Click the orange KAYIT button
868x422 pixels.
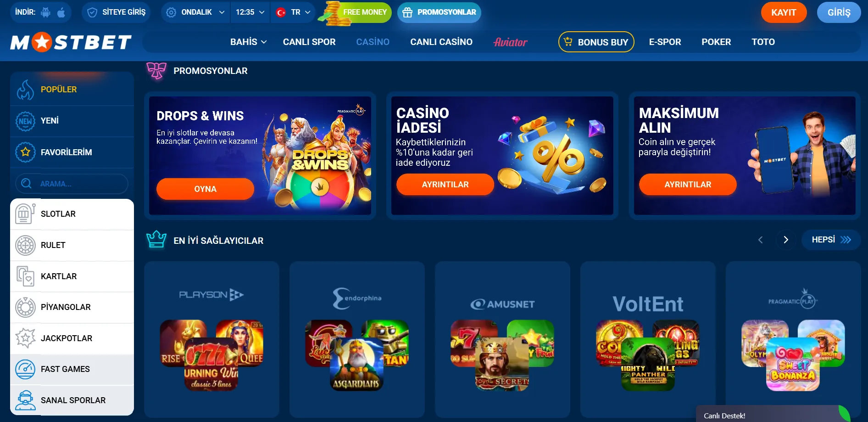point(784,12)
